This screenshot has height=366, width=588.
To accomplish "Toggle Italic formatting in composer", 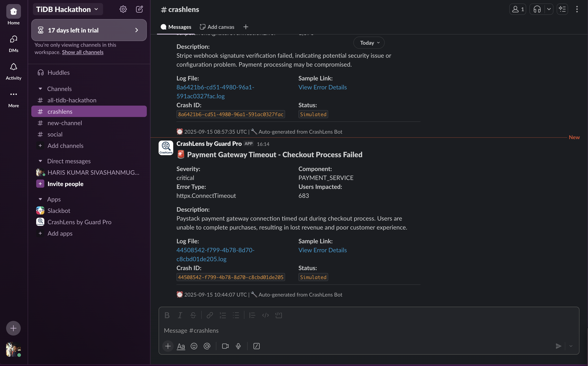I will (x=180, y=315).
